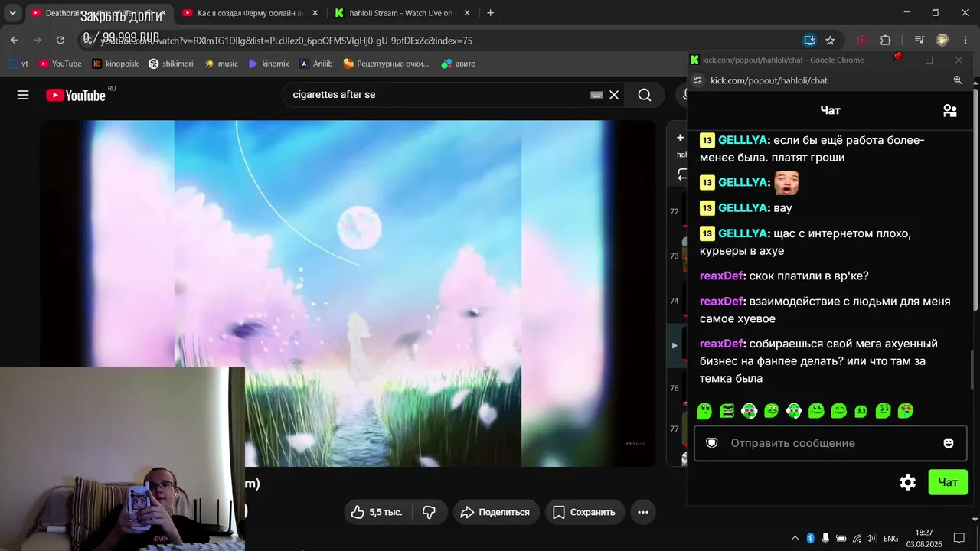Insert the angry green Kick emote
Image resolution: width=980 pixels, height=551 pixels.
click(727, 411)
